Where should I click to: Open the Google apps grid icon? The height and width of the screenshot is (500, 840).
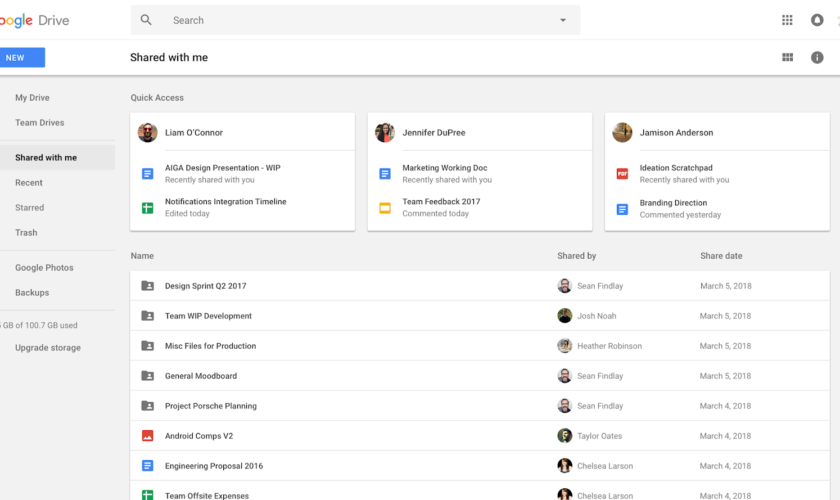click(787, 20)
